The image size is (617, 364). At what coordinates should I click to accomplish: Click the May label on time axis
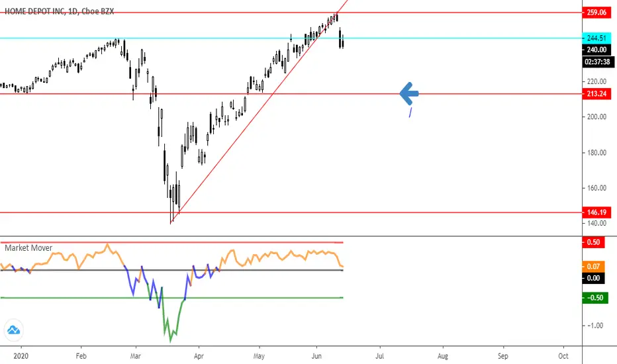point(259,356)
